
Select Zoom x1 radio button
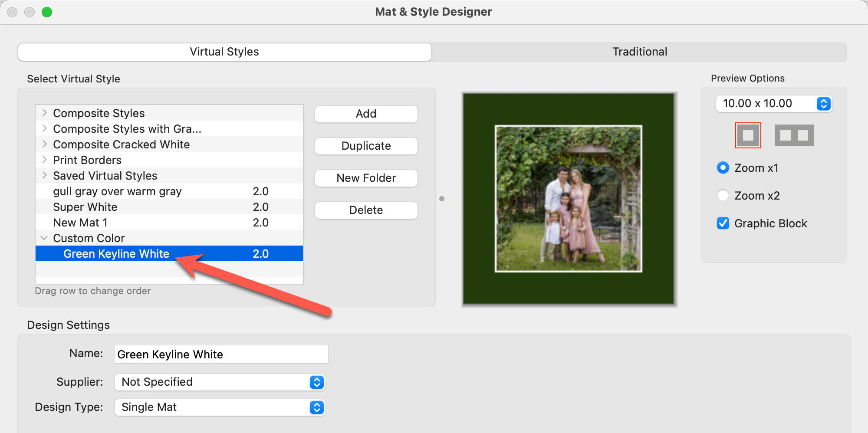[723, 168]
